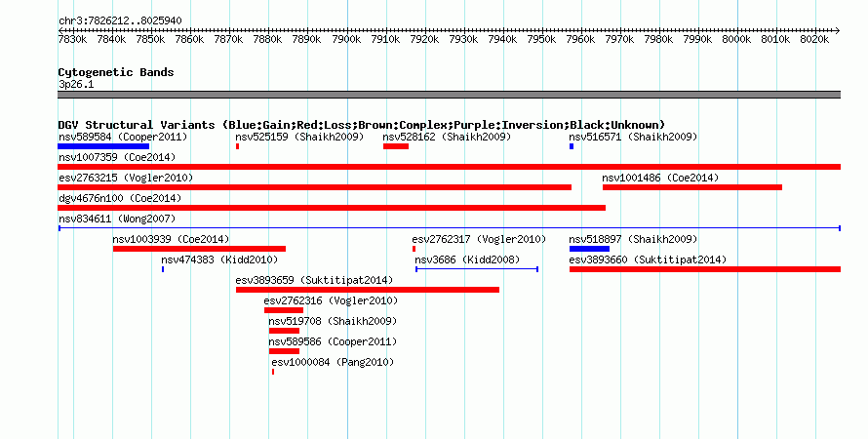Image resolution: width=868 pixels, height=439 pixels.
Task: Click the 7940k ruler position
Action: point(502,39)
